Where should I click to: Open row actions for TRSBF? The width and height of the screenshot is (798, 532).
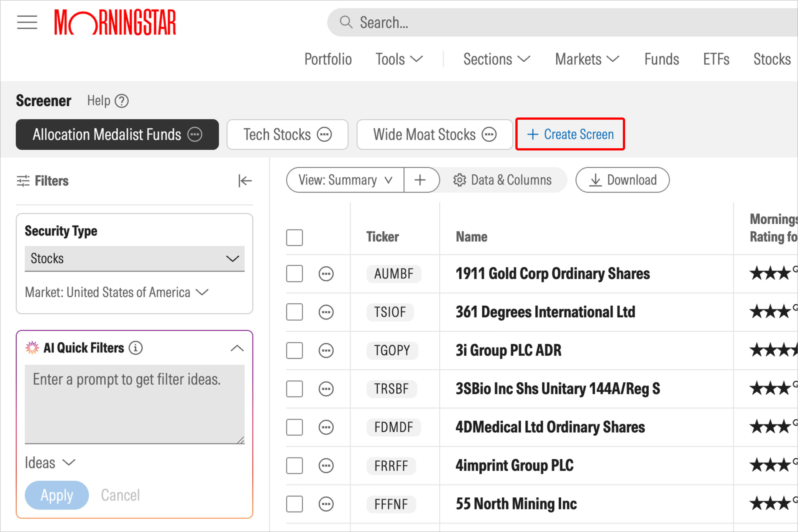326,389
